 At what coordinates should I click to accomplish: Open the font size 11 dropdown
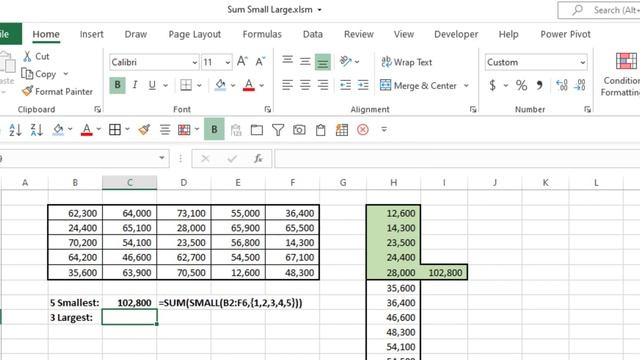point(227,62)
